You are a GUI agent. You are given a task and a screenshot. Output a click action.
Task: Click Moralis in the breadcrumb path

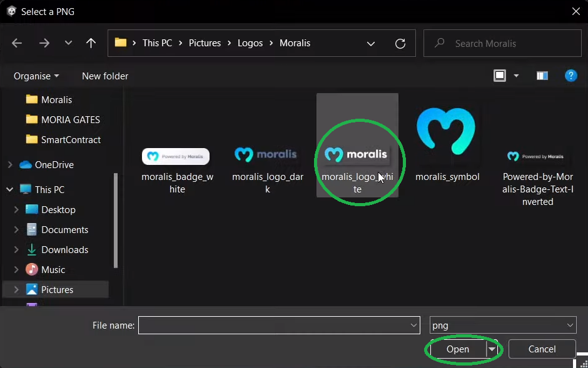click(x=295, y=43)
